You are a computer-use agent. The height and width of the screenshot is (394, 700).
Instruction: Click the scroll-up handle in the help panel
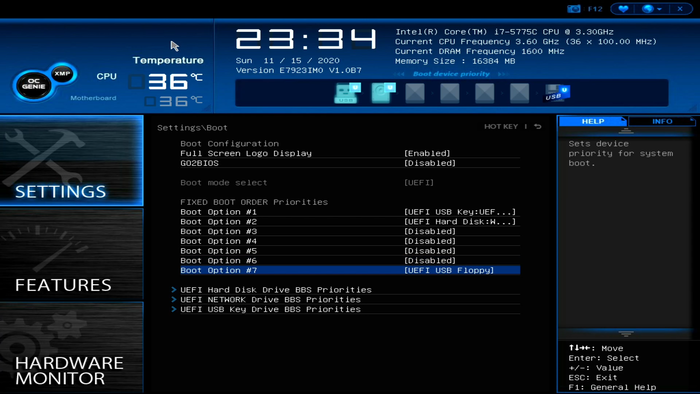625,131
